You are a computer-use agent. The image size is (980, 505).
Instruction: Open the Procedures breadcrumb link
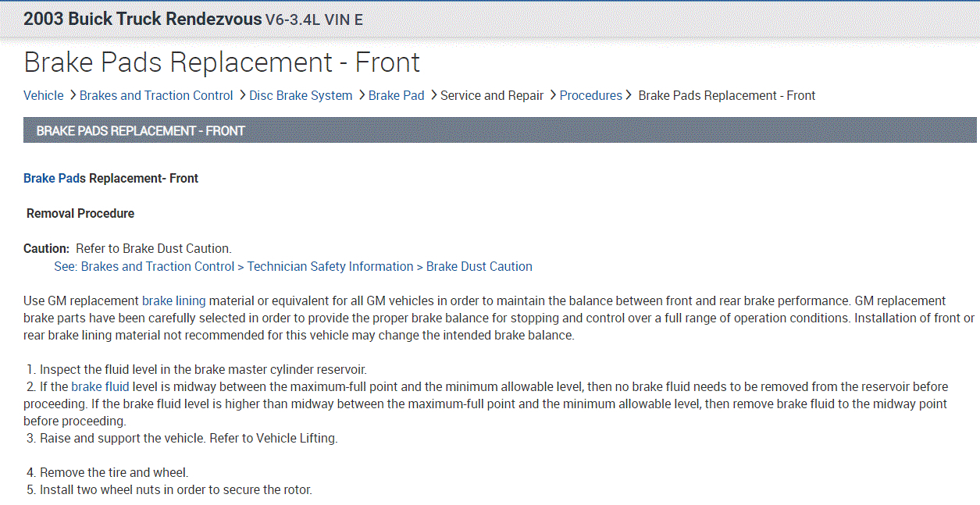pyautogui.click(x=591, y=95)
